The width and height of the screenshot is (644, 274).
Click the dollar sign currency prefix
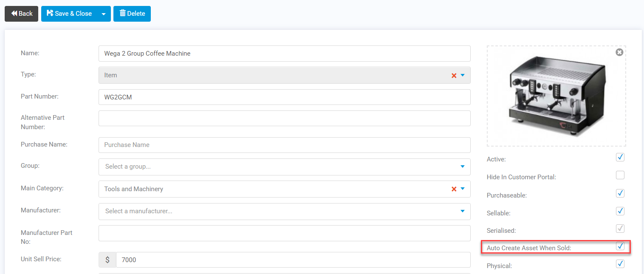107,260
